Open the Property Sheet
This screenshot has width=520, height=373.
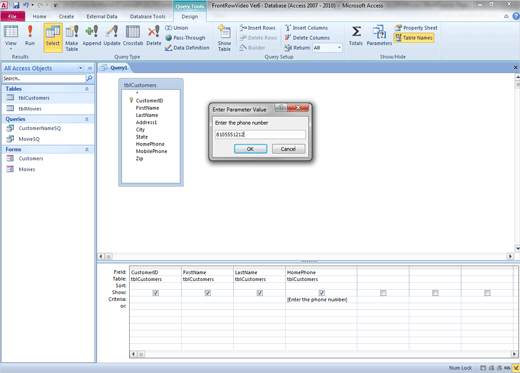(416, 28)
